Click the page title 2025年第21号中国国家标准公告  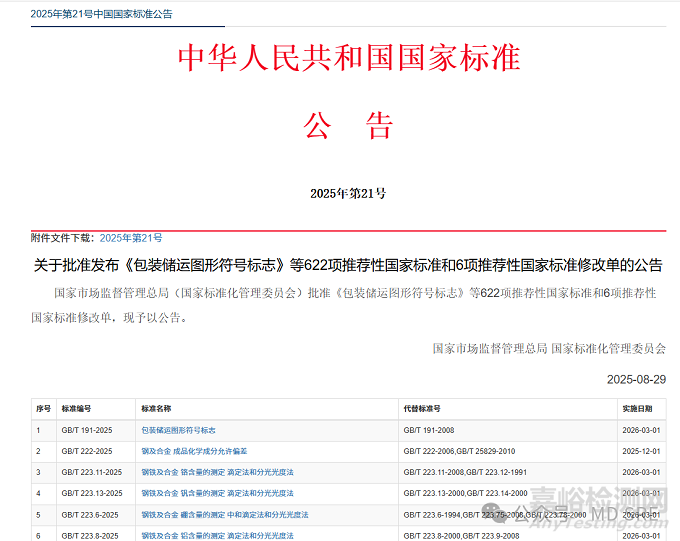pos(101,14)
